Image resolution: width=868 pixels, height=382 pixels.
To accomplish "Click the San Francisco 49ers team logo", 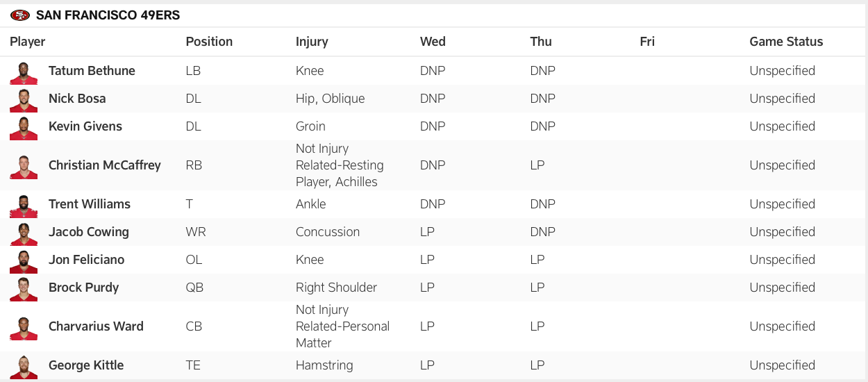I will tap(20, 15).
